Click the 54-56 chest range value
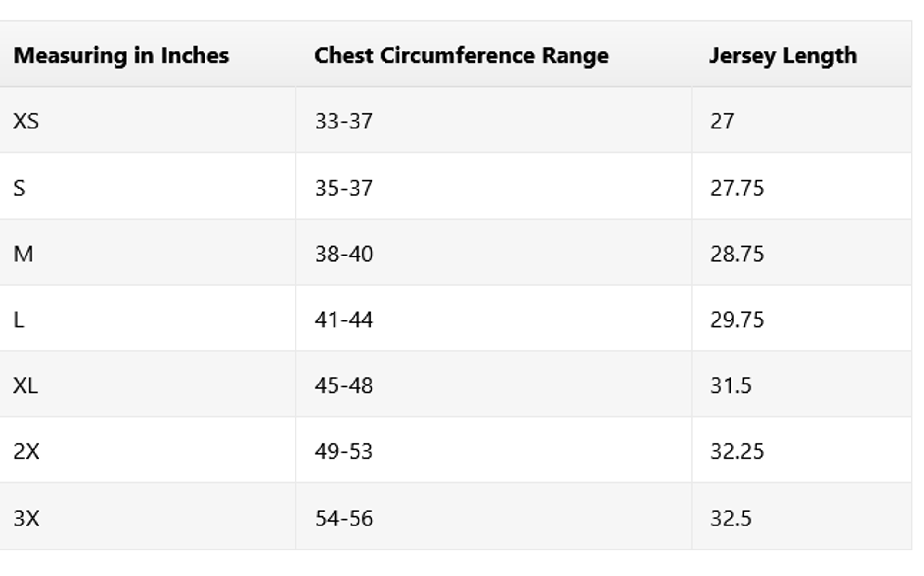The image size is (924, 576). point(344,518)
